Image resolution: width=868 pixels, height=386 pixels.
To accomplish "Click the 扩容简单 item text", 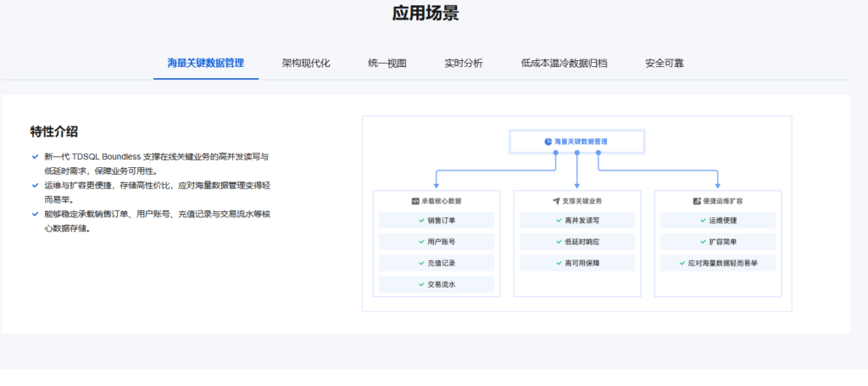I will pyautogui.click(x=722, y=242).
